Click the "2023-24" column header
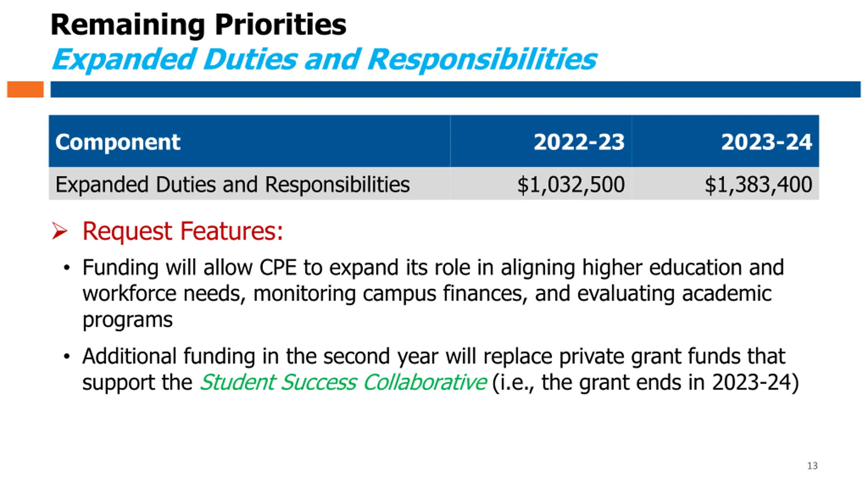The height and width of the screenshot is (488, 868). pyautogui.click(x=766, y=142)
